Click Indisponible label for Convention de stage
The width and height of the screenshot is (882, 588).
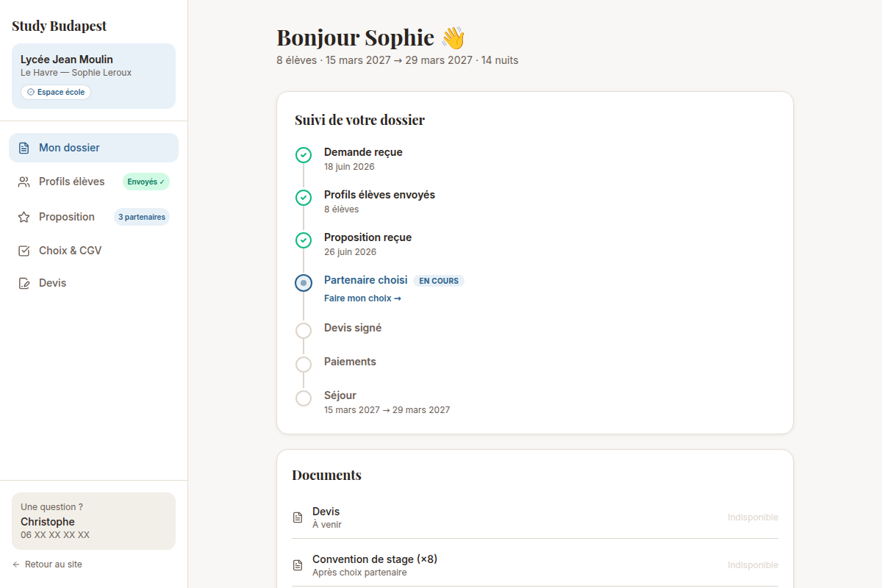click(753, 565)
